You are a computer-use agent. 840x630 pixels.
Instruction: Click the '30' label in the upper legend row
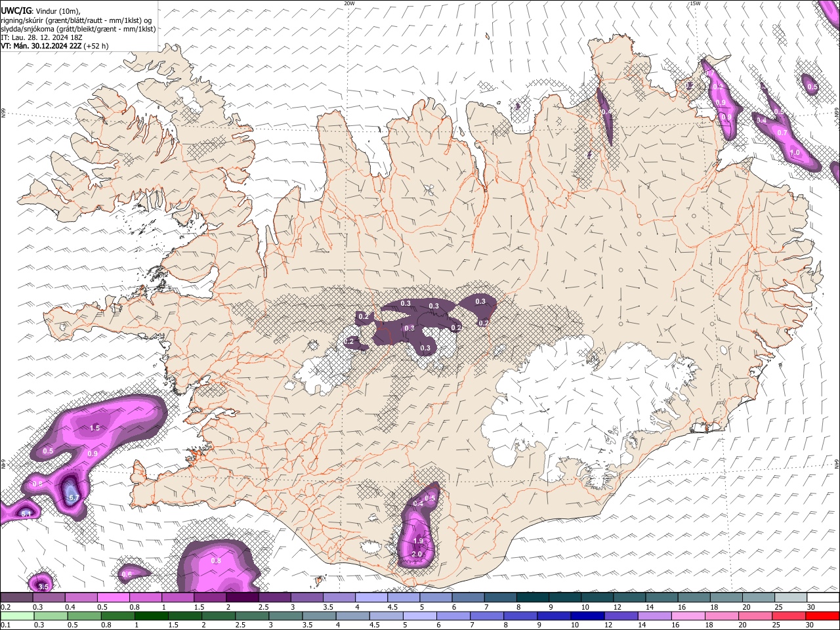pyautogui.click(x=811, y=607)
